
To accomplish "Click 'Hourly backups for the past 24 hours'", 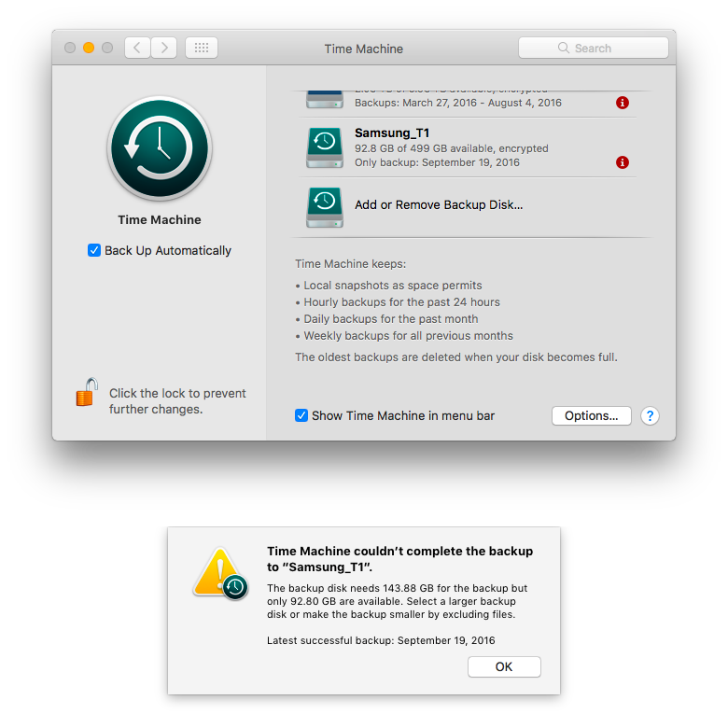I will click(401, 302).
